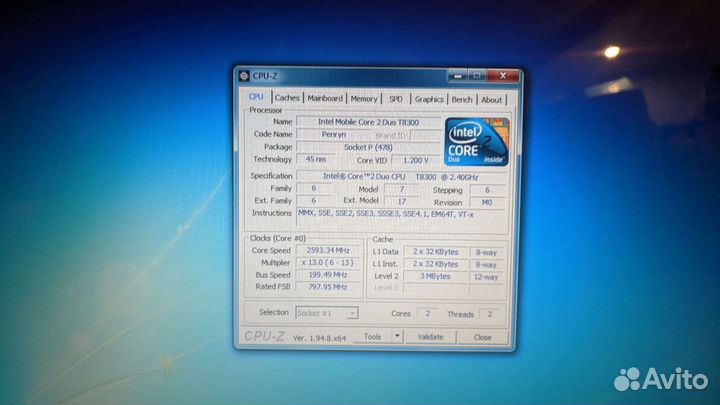Screen dimensions: 720x405
Task: Click the Core Speed value 2593.34 MHz
Action: coord(328,250)
